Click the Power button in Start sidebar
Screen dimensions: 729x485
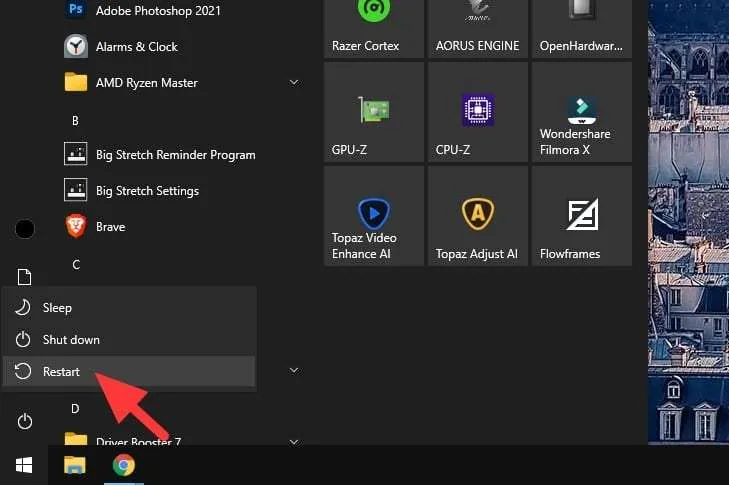pos(24,421)
